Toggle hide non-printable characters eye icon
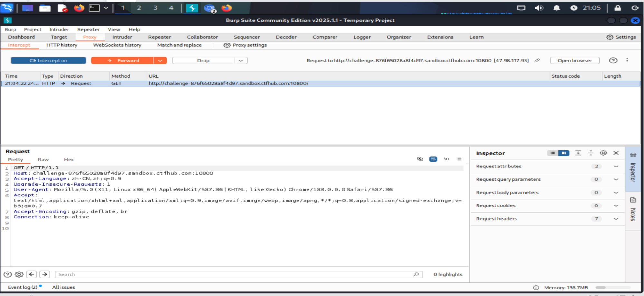644x296 pixels. pyautogui.click(x=420, y=159)
